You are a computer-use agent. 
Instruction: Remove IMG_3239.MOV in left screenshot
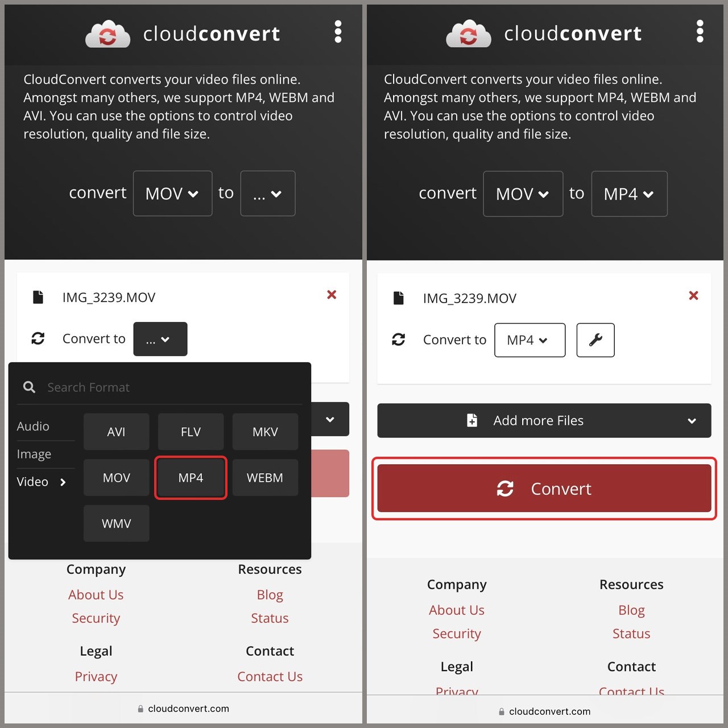(332, 295)
